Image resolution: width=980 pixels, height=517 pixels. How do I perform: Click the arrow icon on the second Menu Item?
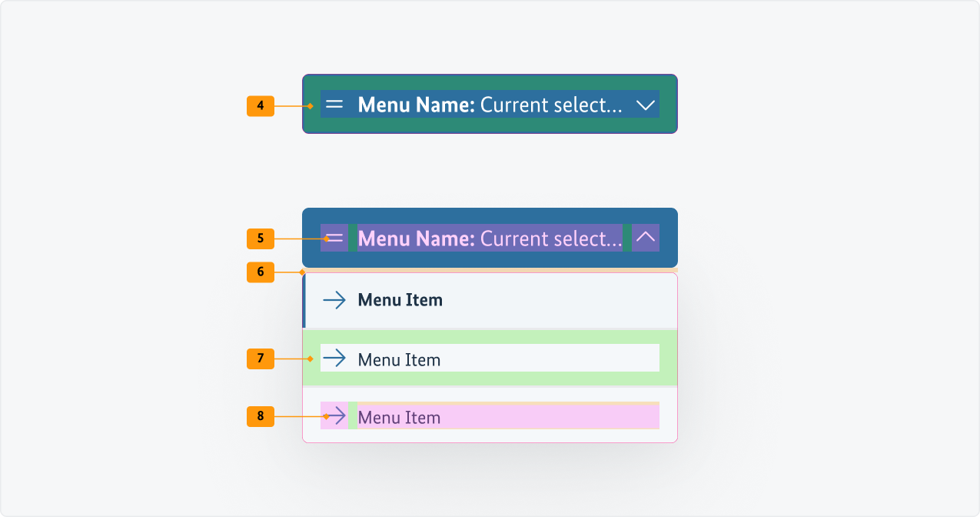pos(334,358)
